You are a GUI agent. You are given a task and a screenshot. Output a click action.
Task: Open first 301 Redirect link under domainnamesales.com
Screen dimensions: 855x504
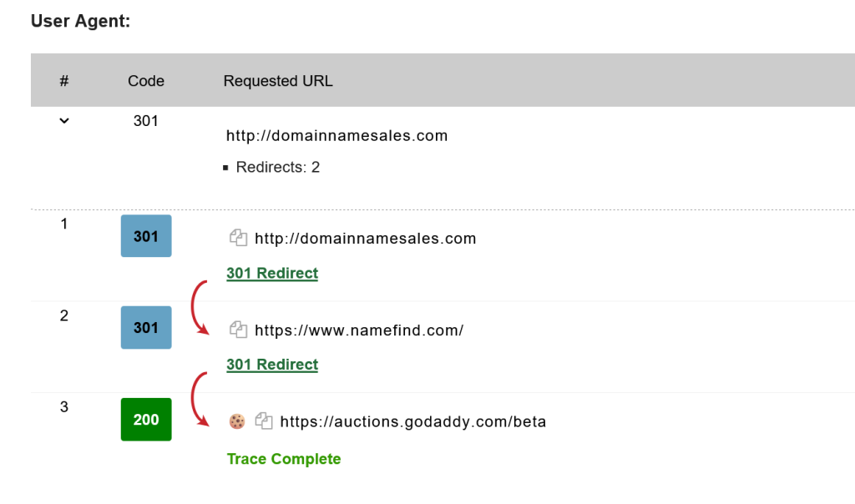(x=272, y=273)
